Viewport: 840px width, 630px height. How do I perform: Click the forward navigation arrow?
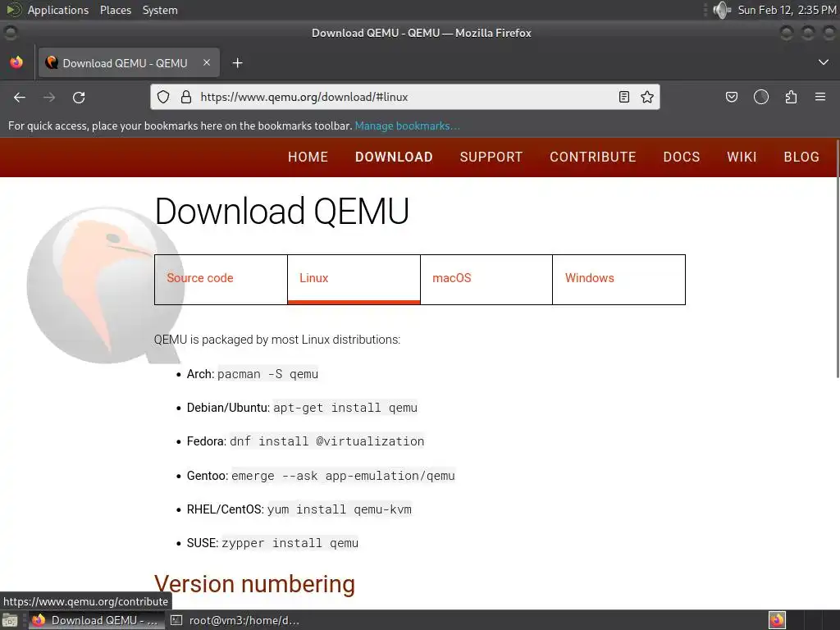click(x=49, y=97)
